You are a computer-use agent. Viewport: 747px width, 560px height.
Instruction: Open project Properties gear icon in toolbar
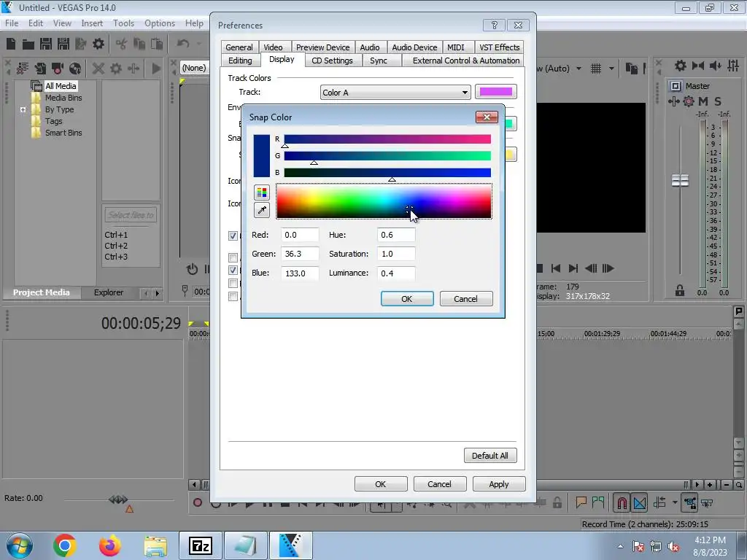(98, 44)
